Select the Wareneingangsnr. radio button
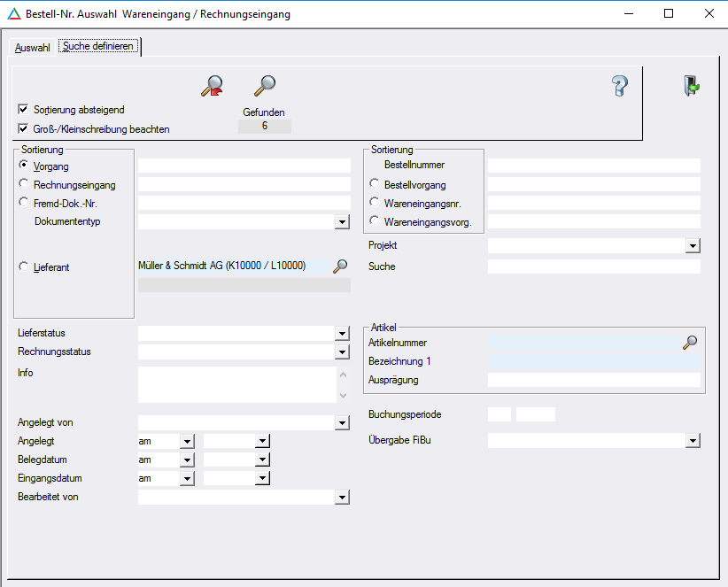 click(x=375, y=203)
